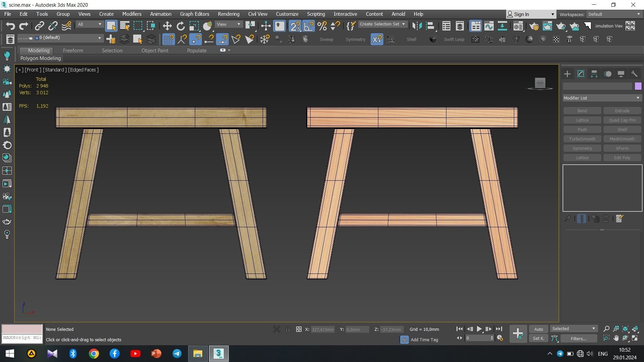Click the Undo arrow icon
644x362 pixels.
point(10,26)
